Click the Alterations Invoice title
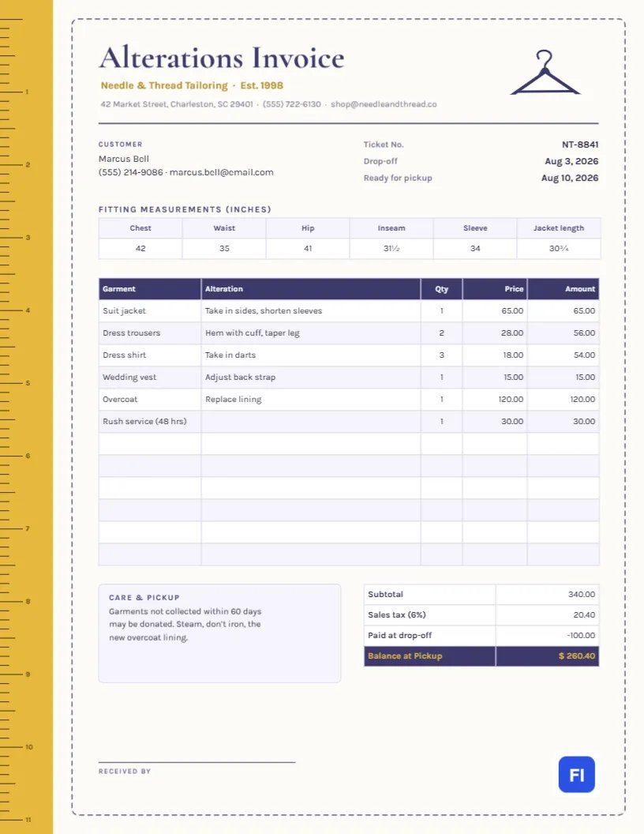The width and height of the screenshot is (644, 834). (x=222, y=58)
